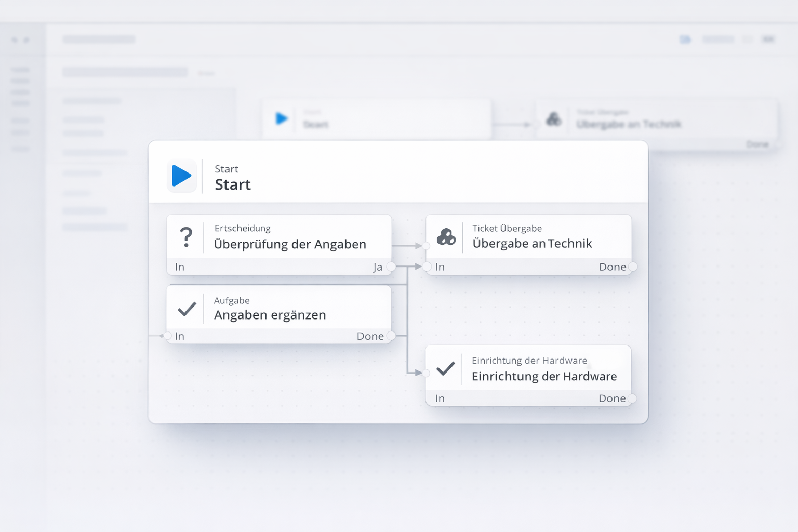Viewport: 798px width, 532px height.
Task: Click the Done port of Übergabe an Technik
Action: coord(633,267)
